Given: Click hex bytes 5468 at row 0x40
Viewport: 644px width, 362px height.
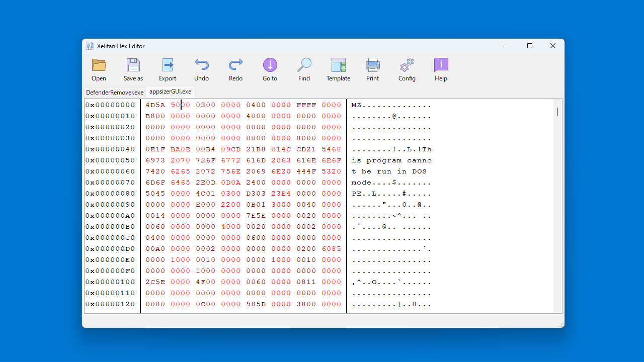Looking at the screenshot, I should pos(332,149).
